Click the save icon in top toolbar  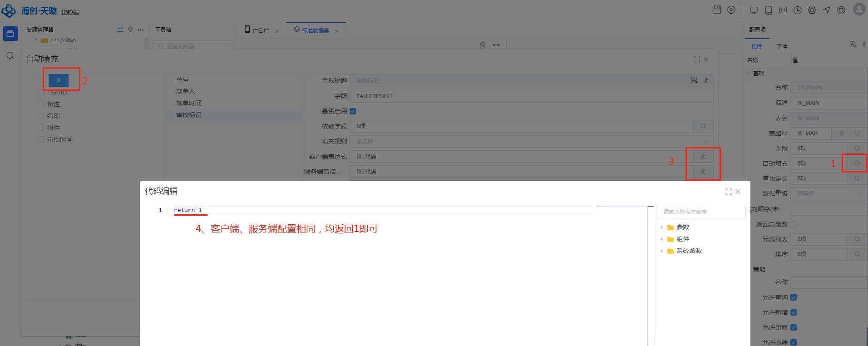pyautogui.click(x=717, y=10)
